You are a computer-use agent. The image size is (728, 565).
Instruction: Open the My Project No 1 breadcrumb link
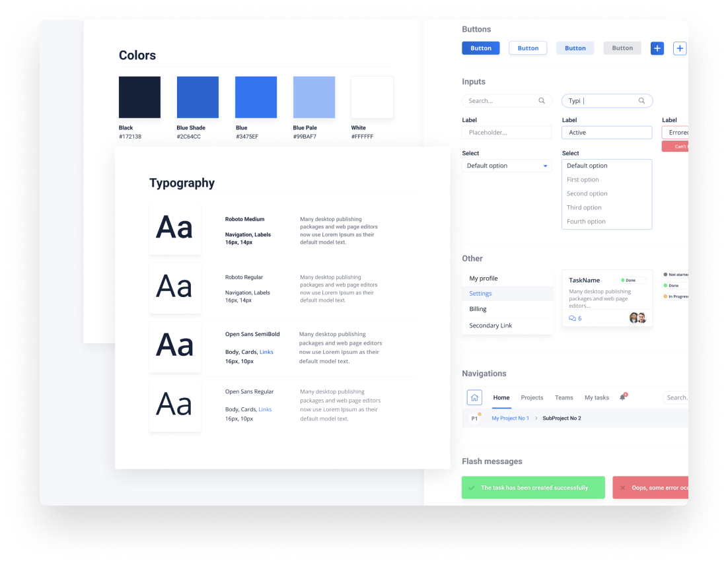point(510,418)
